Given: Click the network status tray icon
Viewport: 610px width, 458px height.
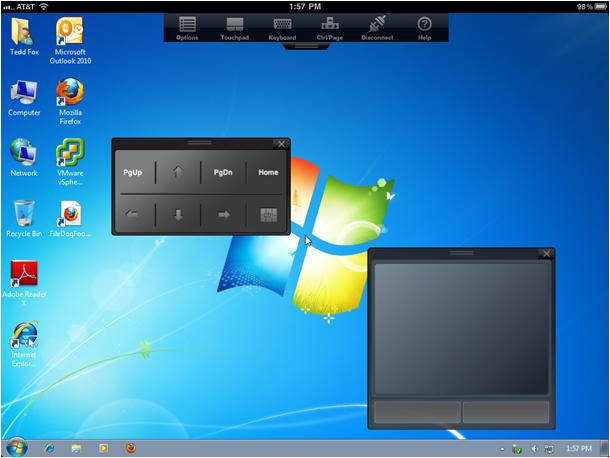Looking at the screenshot, I should [549, 449].
